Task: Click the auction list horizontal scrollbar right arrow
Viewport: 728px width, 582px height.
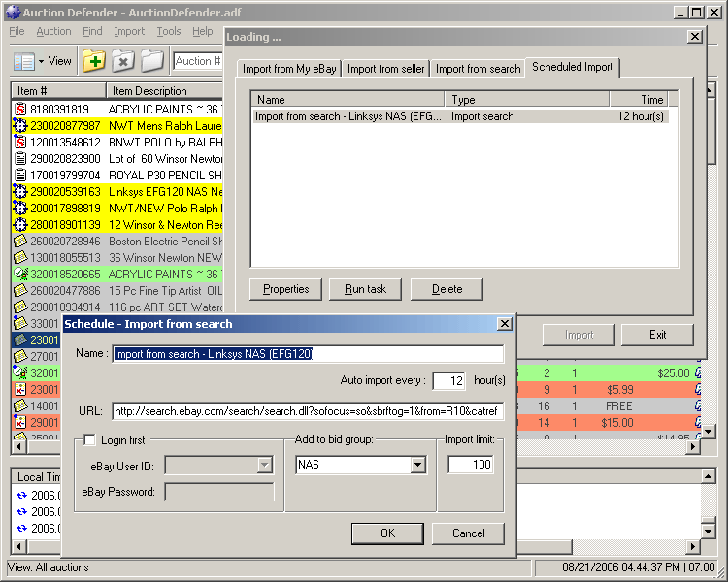Action: [x=692, y=447]
